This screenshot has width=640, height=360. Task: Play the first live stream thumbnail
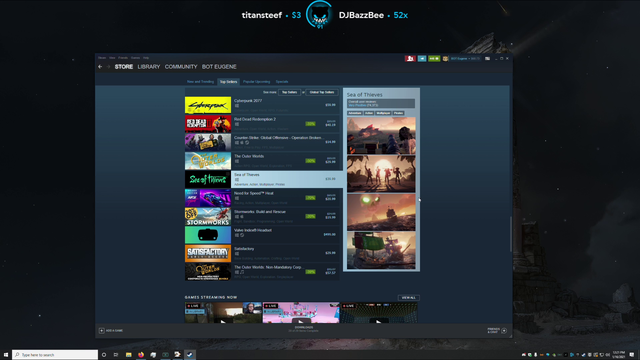click(223, 313)
